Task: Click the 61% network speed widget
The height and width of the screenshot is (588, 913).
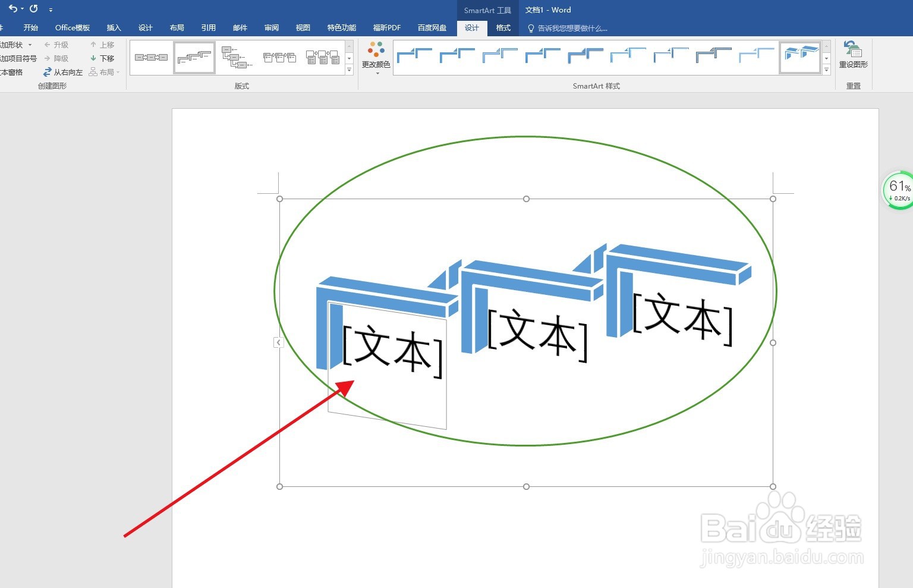Action: click(898, 190)
